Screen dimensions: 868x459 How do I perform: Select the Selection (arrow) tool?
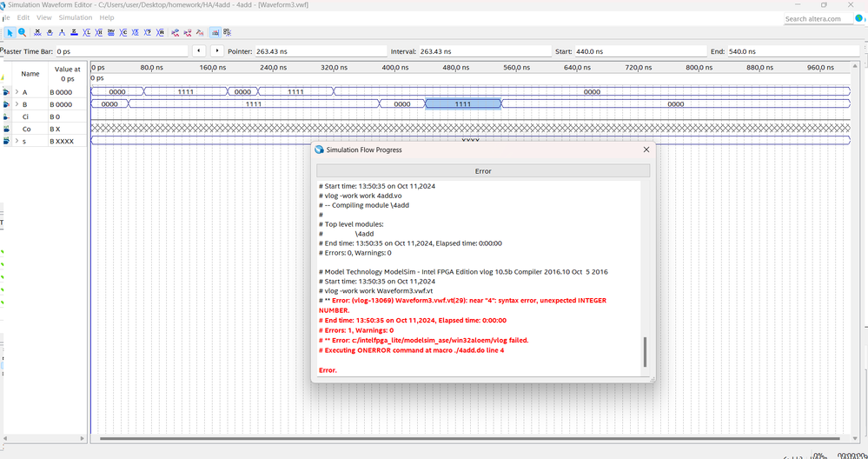(10, 33)
